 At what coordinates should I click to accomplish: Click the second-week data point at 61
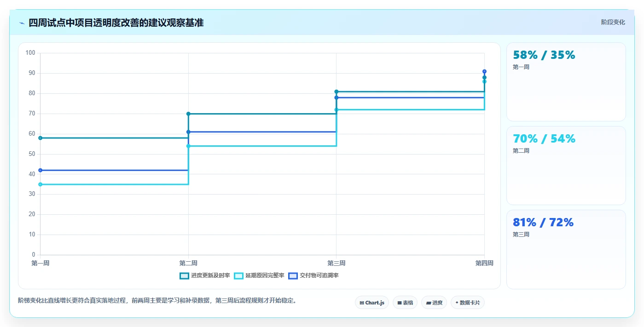pos(188,132)
